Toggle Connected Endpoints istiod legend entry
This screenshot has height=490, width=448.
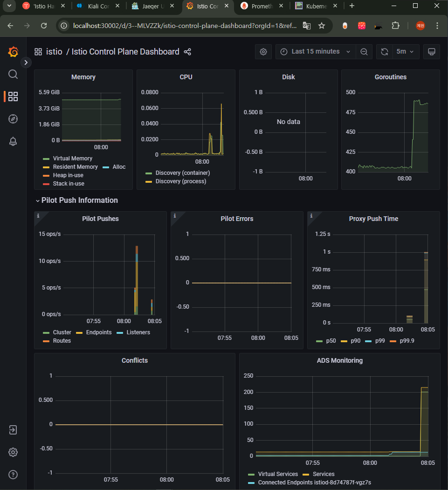click(x=315, y=483)
